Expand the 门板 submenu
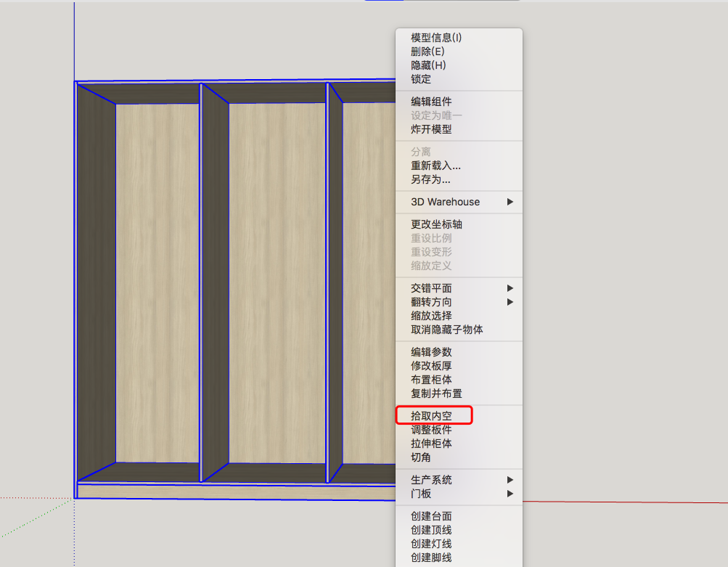Viewport: 728px width, 567px height. point(421,494)
